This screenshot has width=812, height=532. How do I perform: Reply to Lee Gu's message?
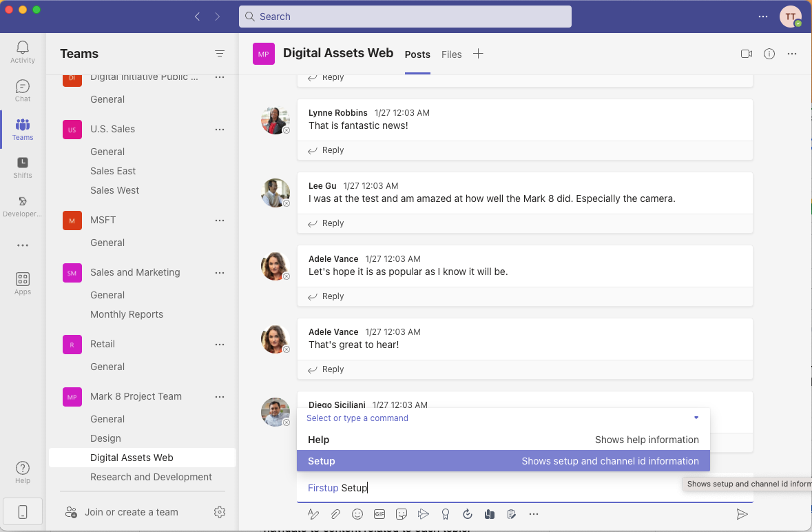tap(326, 223)
